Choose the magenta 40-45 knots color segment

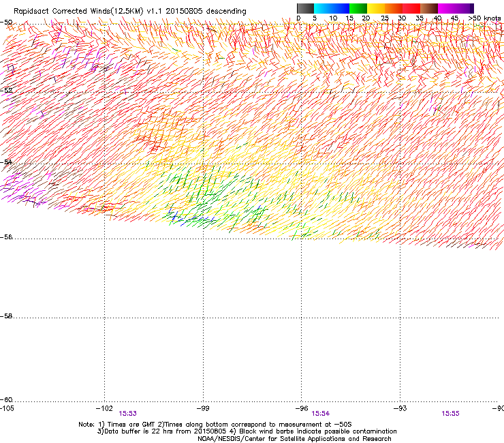click(447, 8)
